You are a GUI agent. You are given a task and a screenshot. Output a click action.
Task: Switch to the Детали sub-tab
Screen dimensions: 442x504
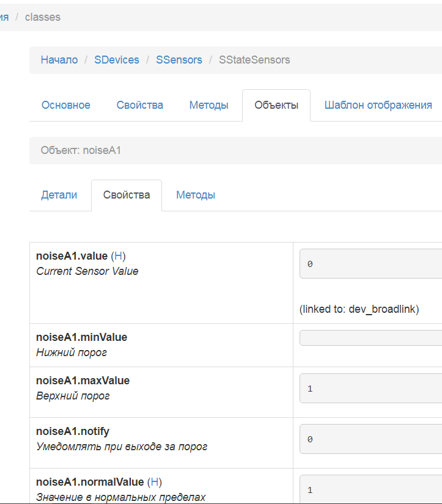(x=59, y=195)
